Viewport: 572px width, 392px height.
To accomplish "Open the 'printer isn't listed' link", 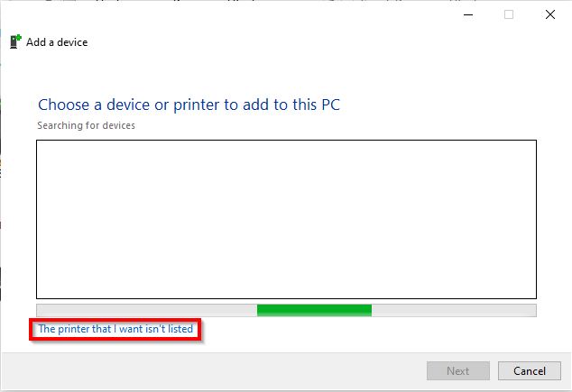I will [x=115, y=330].
